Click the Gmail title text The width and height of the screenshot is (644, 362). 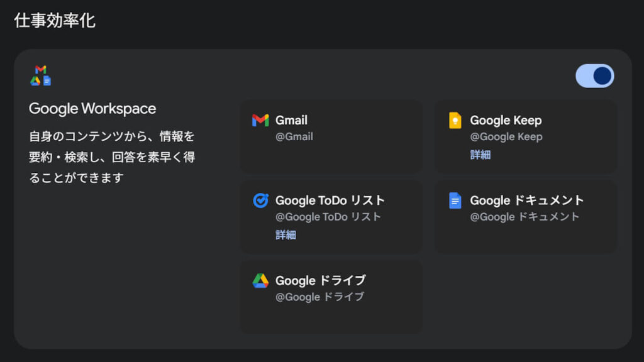pos(291,120)
